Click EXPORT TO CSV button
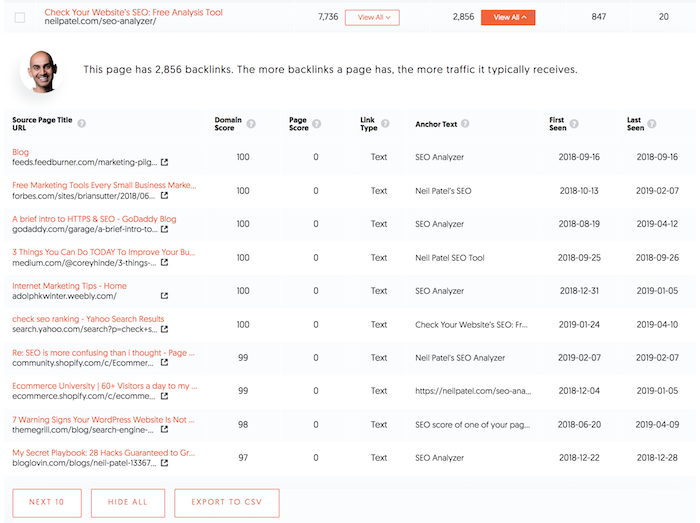Screen dimensions: 700x523 pos(227,502)
